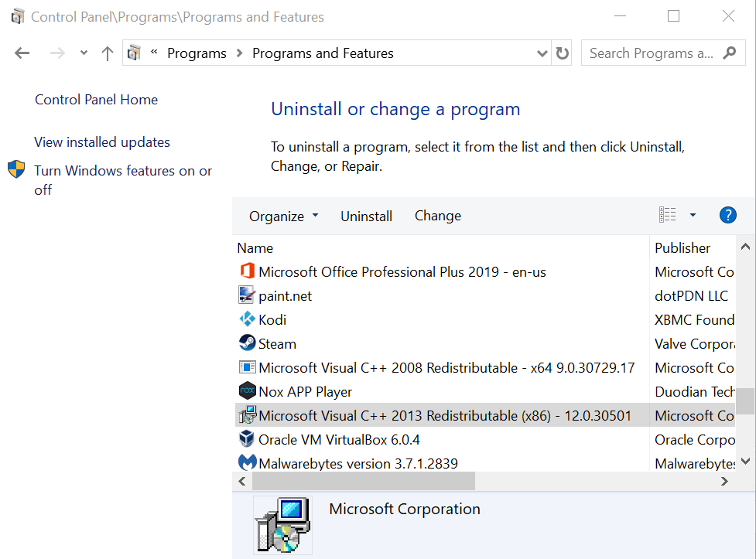The image size is (756, 559).
Task: Select the Steam entry
Action: (x=277, y=344)
